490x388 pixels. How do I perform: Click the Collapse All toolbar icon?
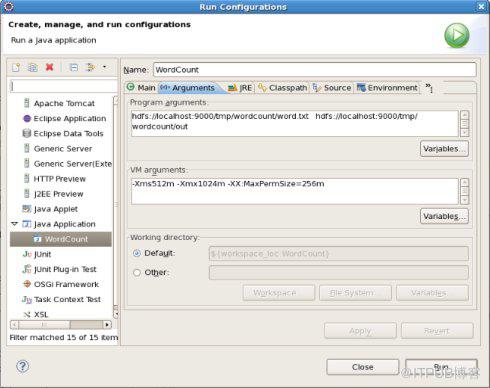pyautogui.click(x=74, y=67)
